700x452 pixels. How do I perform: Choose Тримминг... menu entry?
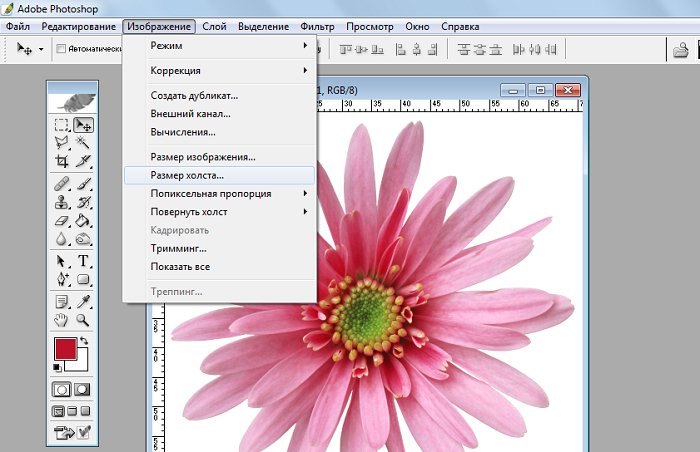(x=220, y=248)
